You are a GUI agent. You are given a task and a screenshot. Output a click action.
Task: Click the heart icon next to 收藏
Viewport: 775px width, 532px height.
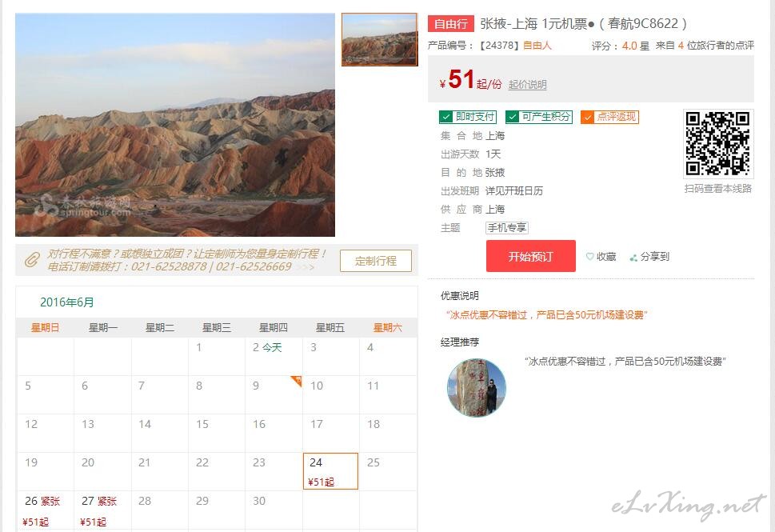589,257
